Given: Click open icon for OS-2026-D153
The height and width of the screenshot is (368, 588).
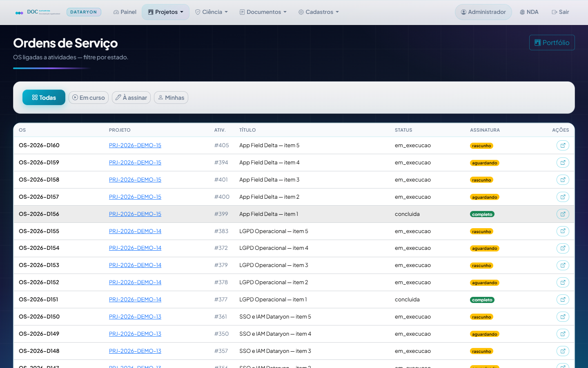Looking at the screenshot, I should tap(563, 265).
